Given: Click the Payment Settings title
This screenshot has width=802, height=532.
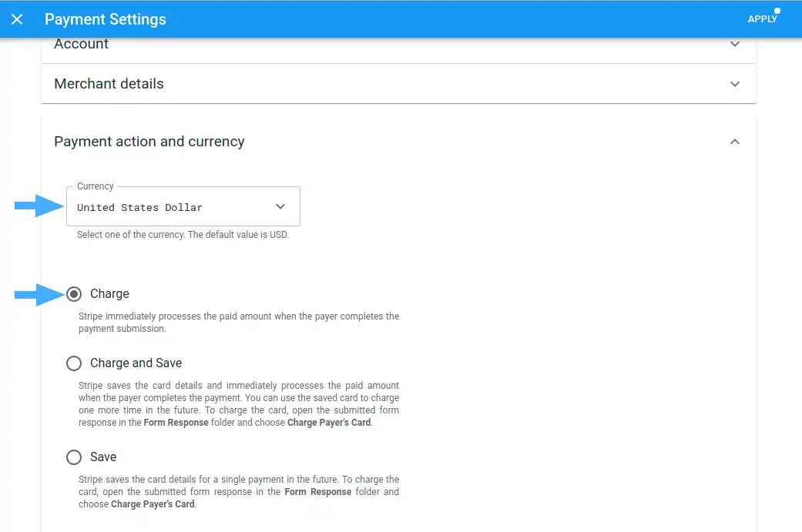Looking at the screenshot, I should (x=106, y=18).
